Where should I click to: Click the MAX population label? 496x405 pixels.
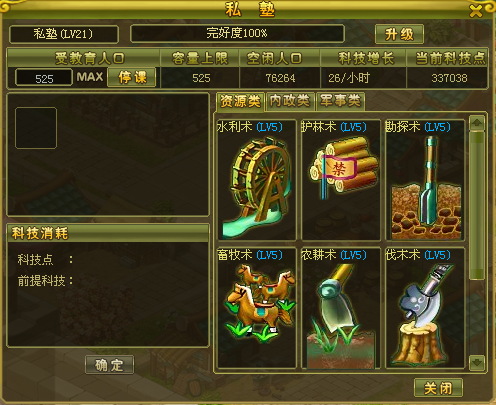(90, 77)
